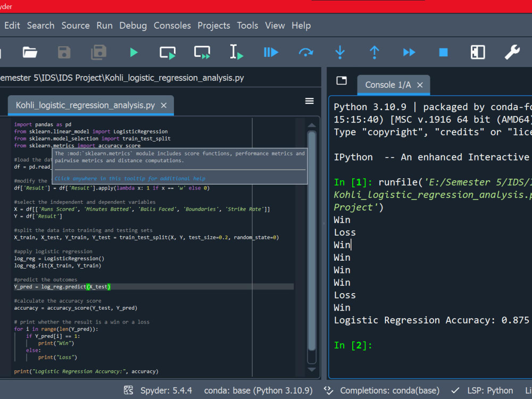Viewport: 532px width, 399px height.
Task: Open file using folder icon
Action: (30, 52)
